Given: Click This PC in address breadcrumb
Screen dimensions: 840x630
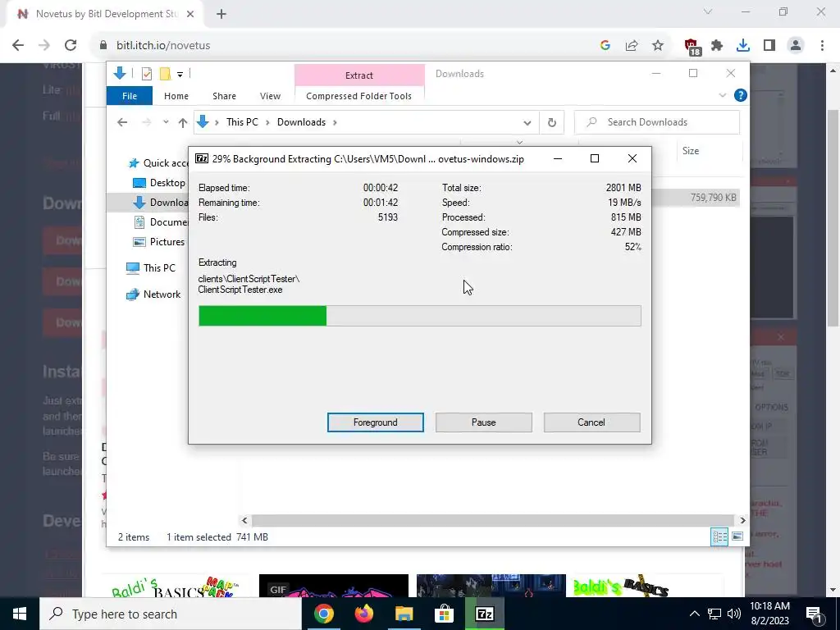Looking at the screenshot, I should click(x=242, y=122).
